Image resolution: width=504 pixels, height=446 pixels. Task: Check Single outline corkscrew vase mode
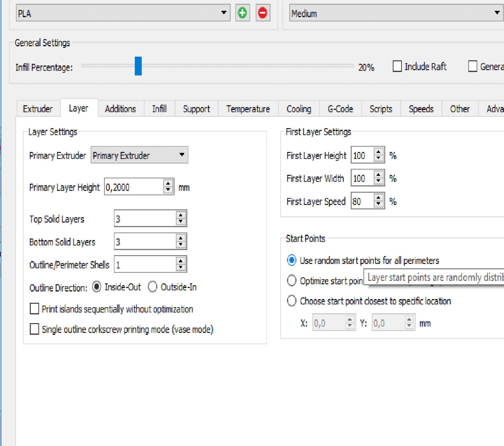(34, 329)
